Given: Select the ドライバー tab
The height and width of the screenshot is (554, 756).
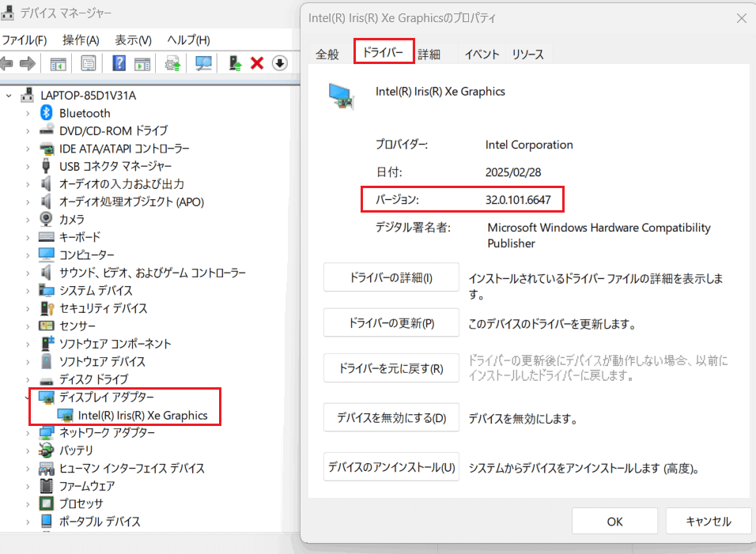Looking at the screenshot, I should coord(384,51).
